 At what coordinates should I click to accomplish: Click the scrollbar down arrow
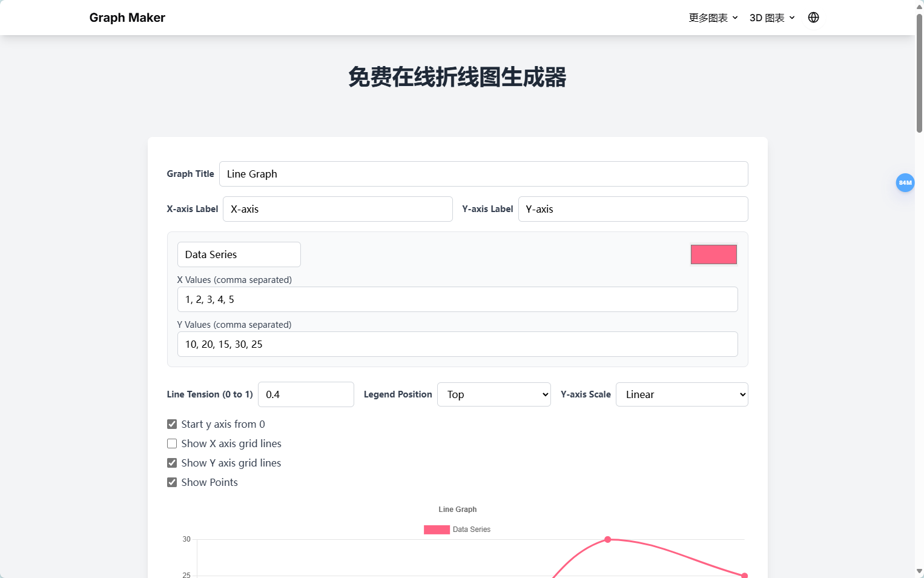point(919,571)
